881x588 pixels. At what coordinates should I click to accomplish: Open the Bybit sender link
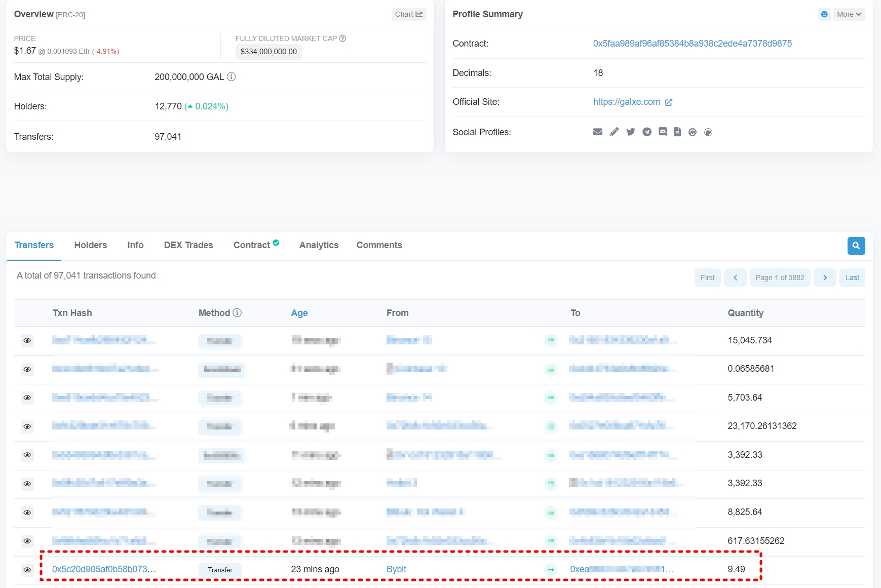click(x=396, y=569)
